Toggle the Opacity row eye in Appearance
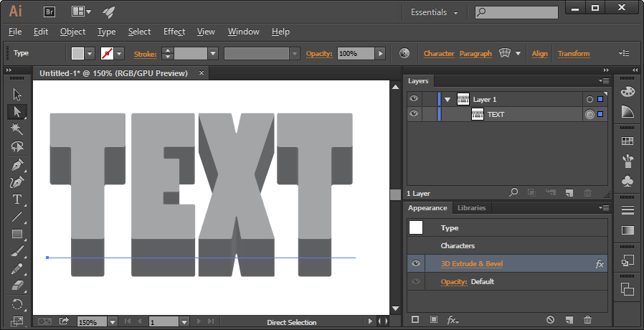The width and height of the screenshot is (644, 330). coord(416,281)
